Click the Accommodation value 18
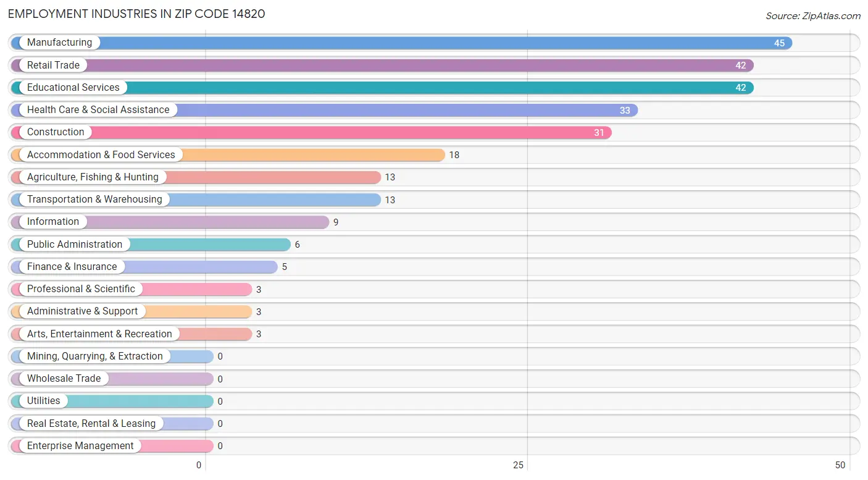Image resolution: width=868 pixels, height=480 pixels. point(454,155)
